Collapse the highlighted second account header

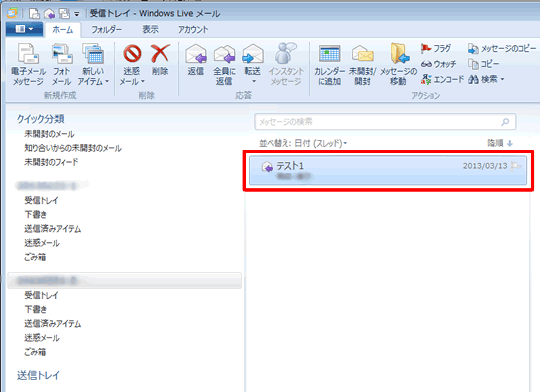click(x=125, y=281)
